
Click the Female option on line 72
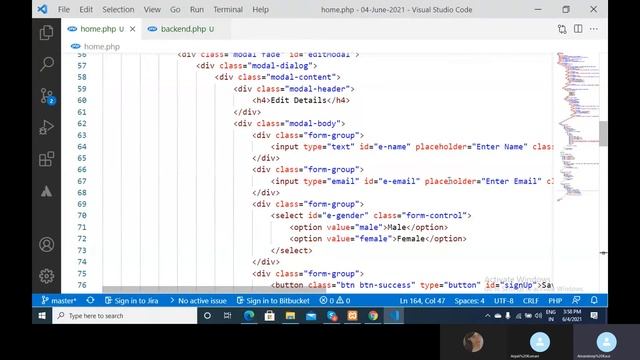coord(378,239)
